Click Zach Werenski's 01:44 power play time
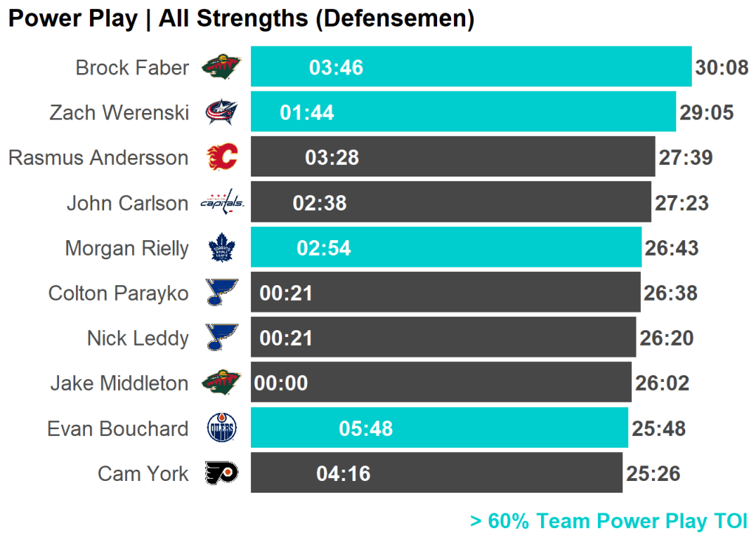Viewport: 756px width, 540px height. click(307, 113)
